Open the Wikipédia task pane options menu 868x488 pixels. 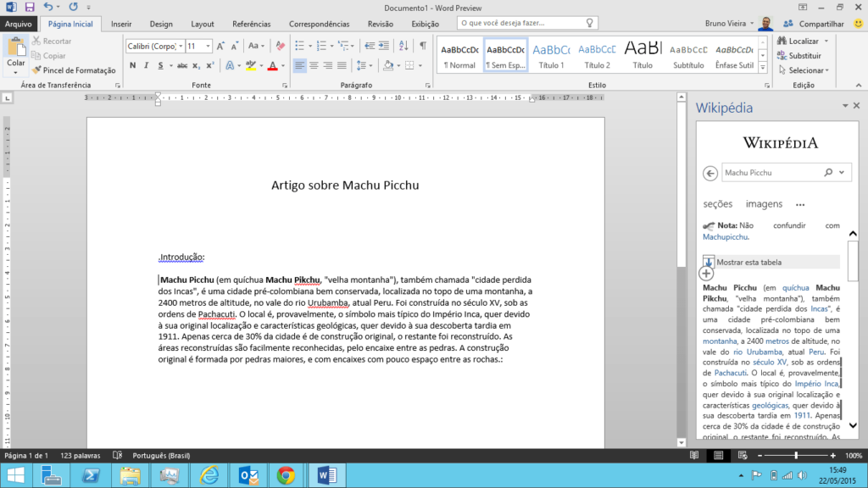(845, 106)
